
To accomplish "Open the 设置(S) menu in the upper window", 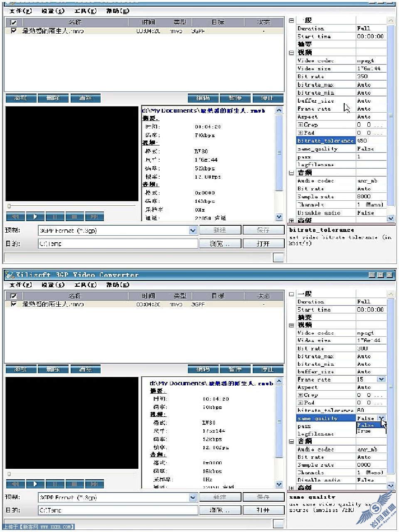I will click(53, 11).
